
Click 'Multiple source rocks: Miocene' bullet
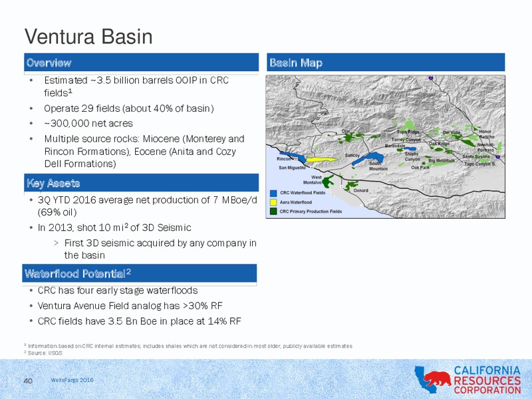coord(144,151)
